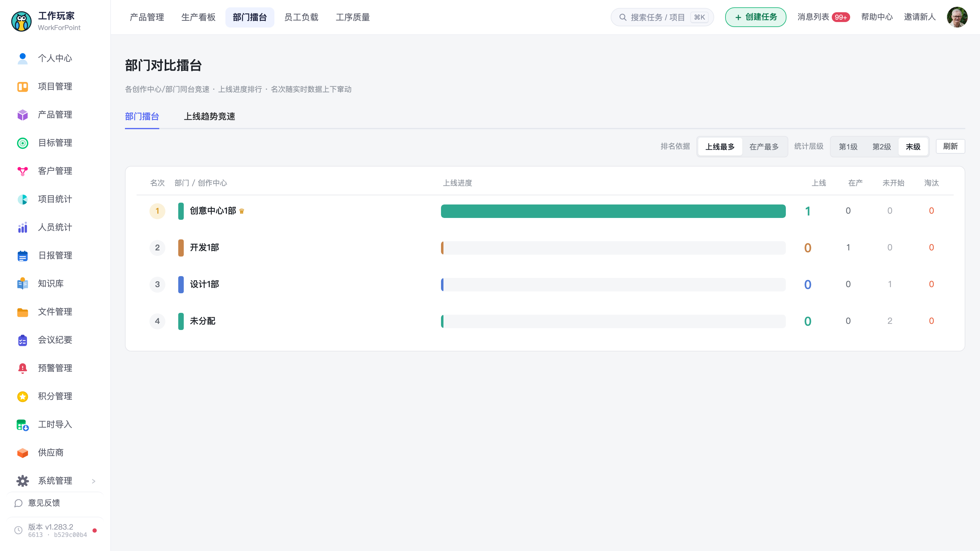
Task: Expand the 系统管理 chevron arrow
Action: (x=94, y=481)
